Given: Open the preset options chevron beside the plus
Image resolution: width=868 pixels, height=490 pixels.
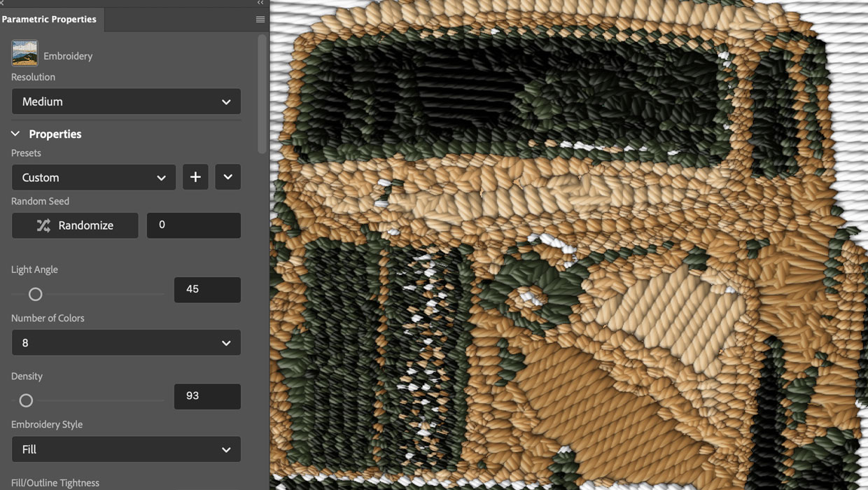Looking at the screenshot, I should pyautogui.click(x=227, y=177).
